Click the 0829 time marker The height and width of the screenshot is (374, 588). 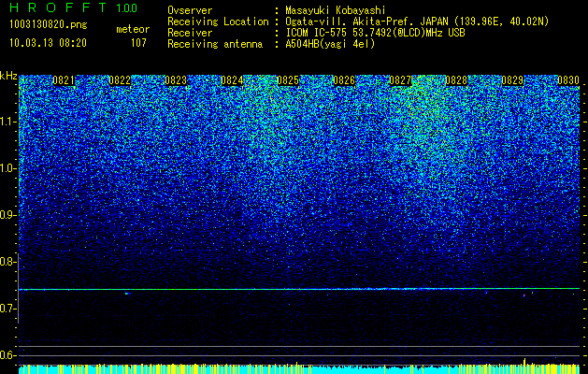512,80
